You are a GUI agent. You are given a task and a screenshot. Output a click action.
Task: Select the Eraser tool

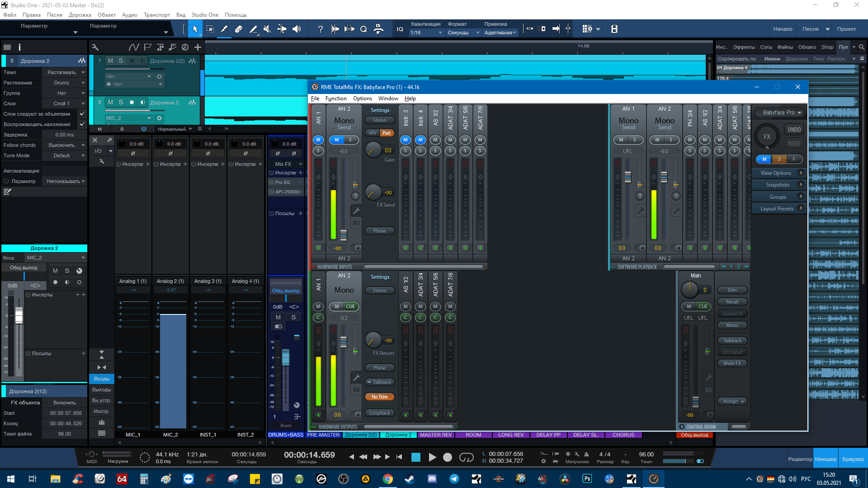[239, 29]
